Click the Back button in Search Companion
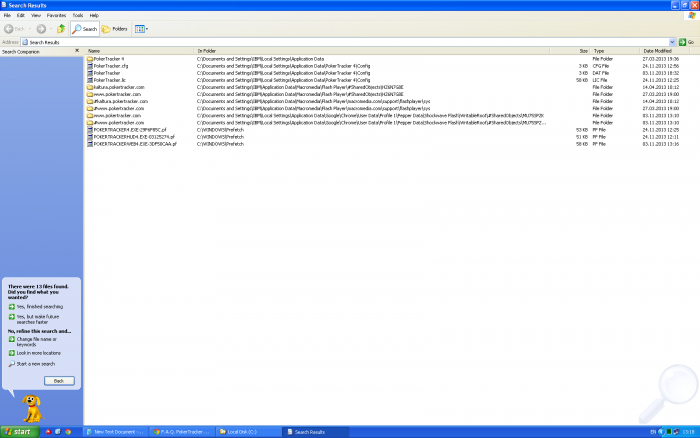This screenshot has height=438, width=700. pos(59,381)
